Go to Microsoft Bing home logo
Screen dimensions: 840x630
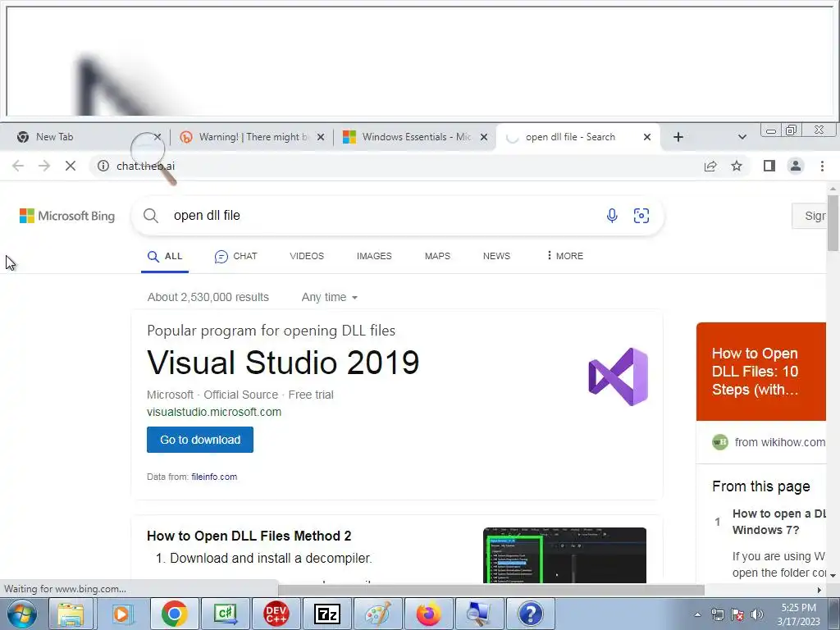tap(67, 216)
